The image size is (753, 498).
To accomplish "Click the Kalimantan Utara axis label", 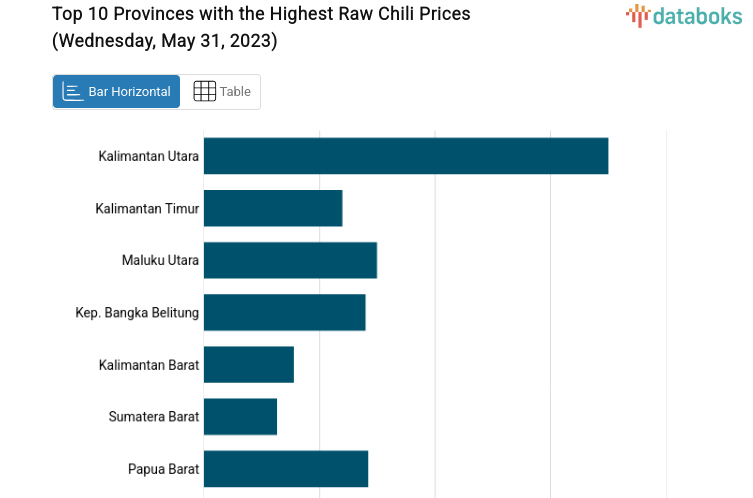I will 148,156.
